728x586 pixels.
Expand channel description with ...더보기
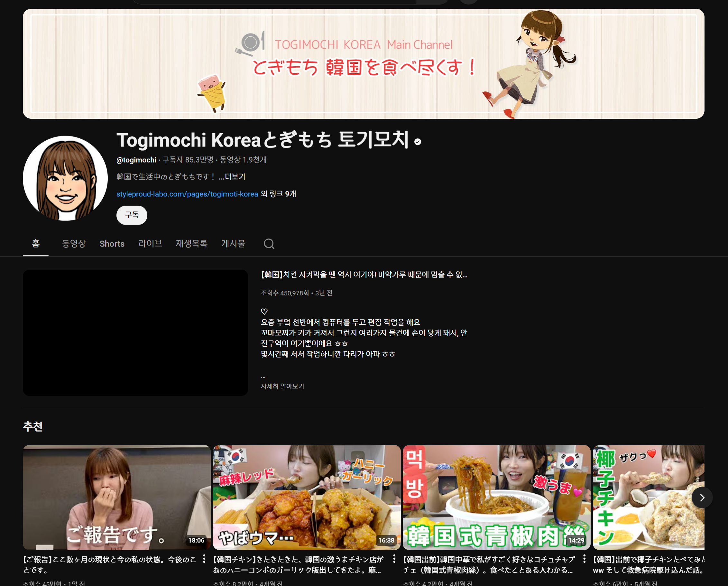[232, 177]
